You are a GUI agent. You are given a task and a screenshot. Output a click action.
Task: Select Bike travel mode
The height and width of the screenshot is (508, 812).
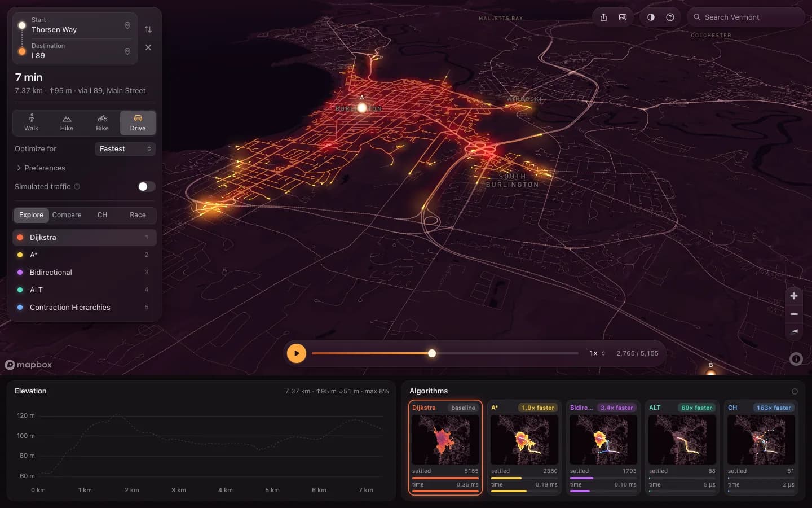(102, 122)
